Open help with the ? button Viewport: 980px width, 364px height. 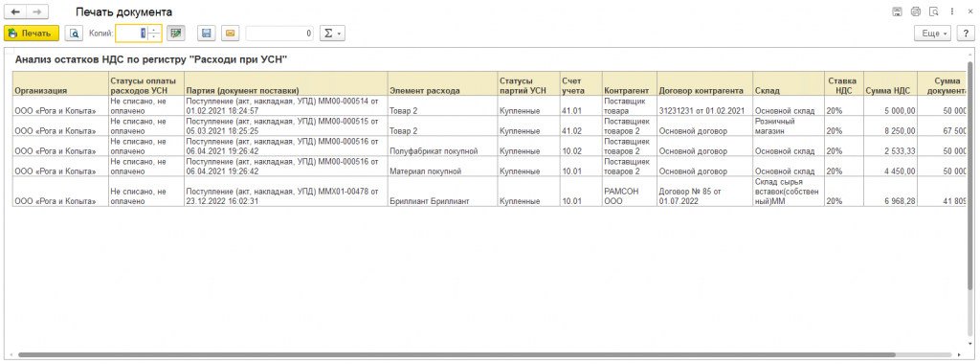tap(966, 34)
